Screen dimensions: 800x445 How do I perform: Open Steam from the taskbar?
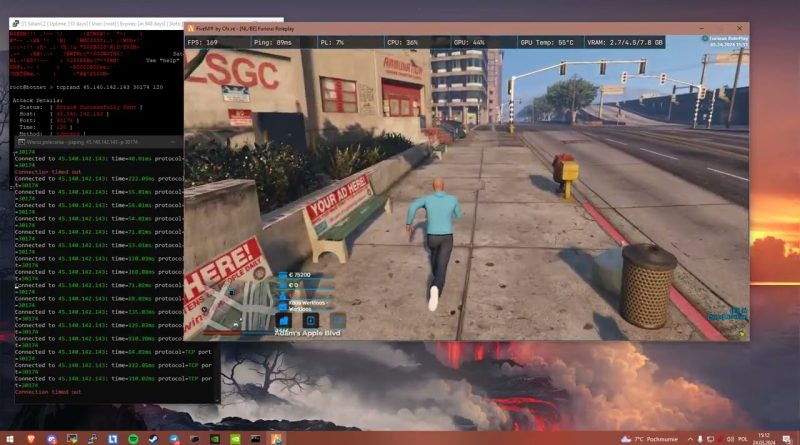[x=153, y=439]
